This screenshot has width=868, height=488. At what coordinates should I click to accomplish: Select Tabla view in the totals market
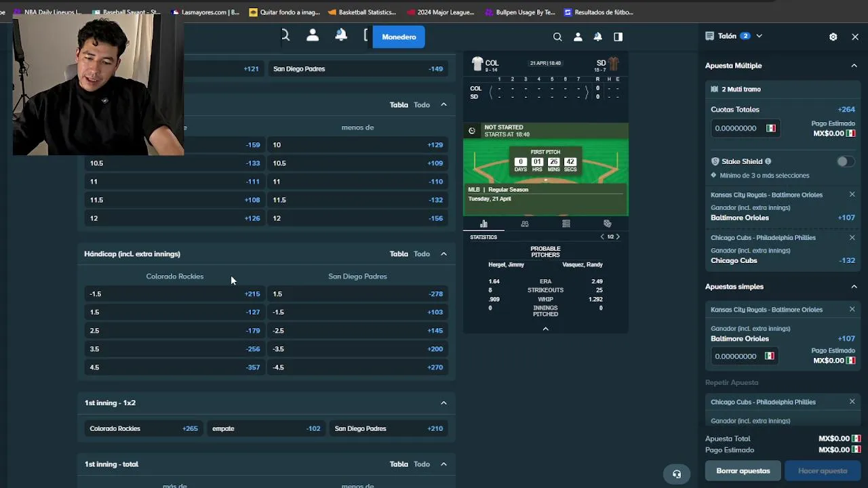click(x=399, y=104)
